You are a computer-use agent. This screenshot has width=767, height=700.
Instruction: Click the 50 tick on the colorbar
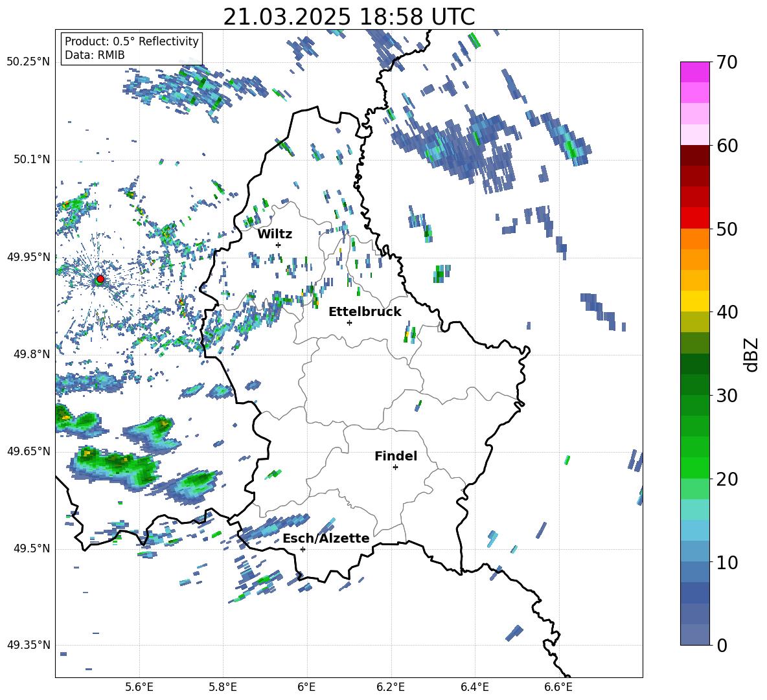[727, 229]
